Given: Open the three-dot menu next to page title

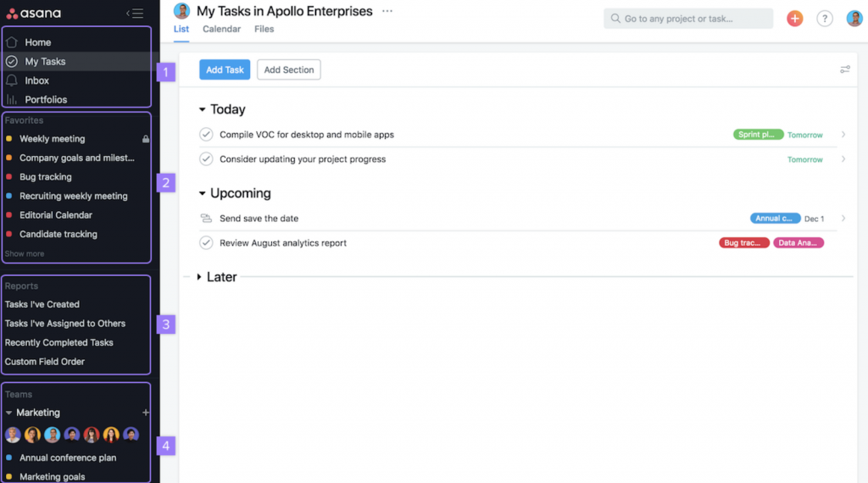Looking at the screenshot, I should click(387, 11).
